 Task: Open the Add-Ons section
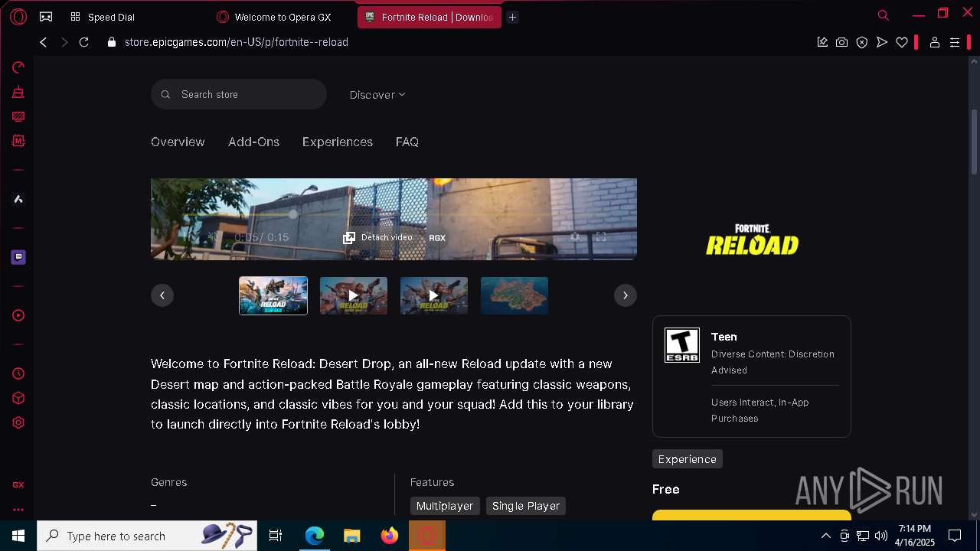click(253, 142)
